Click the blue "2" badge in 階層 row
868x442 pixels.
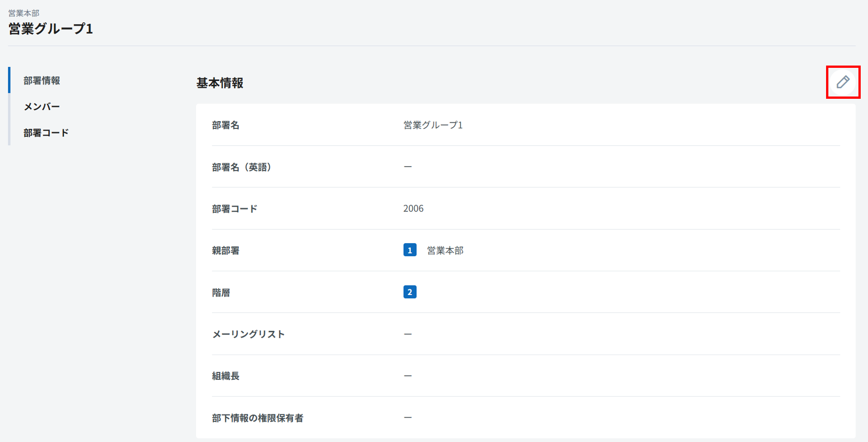[x=410, y=292]
